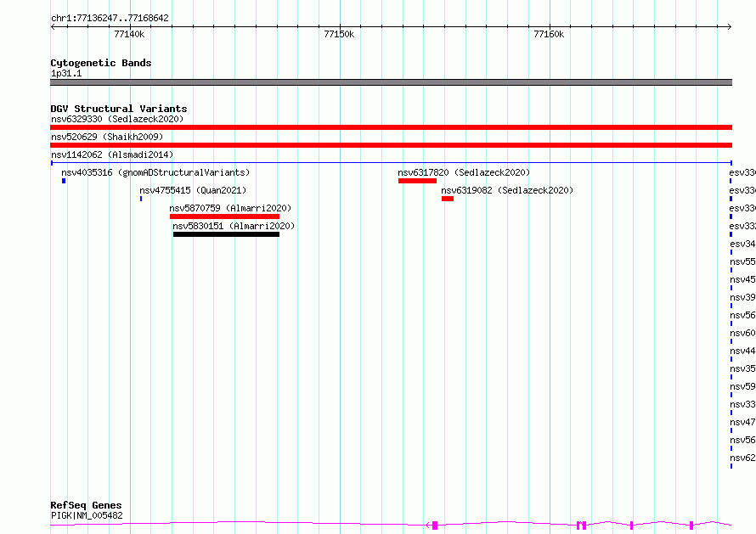Click the 1p31.1 band label
The image size is (756, 534).
tap(66, 73)
